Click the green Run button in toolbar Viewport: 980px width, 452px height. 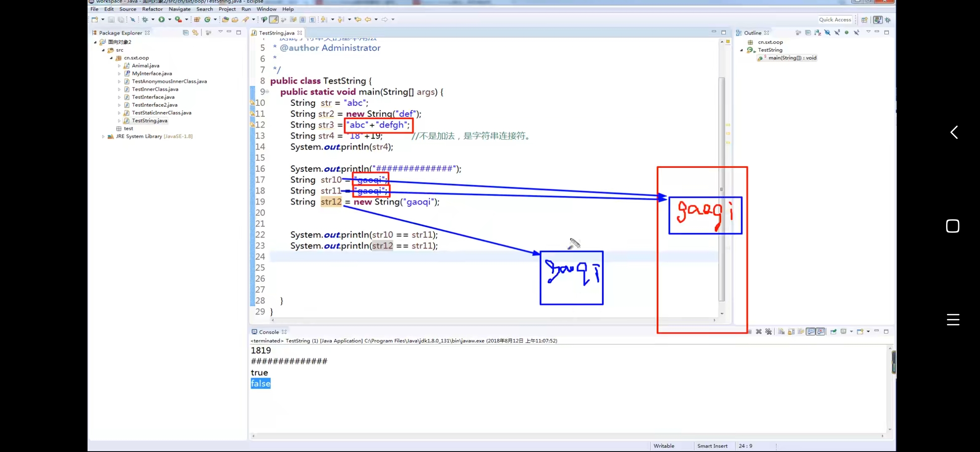(161, 19)
